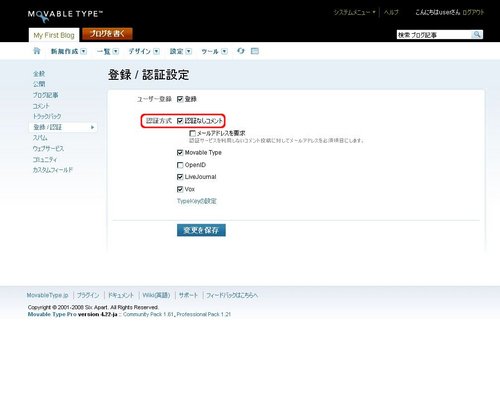Open the 設定 dropdown menu
Viewport: 500px width, 394px height.
181,51
